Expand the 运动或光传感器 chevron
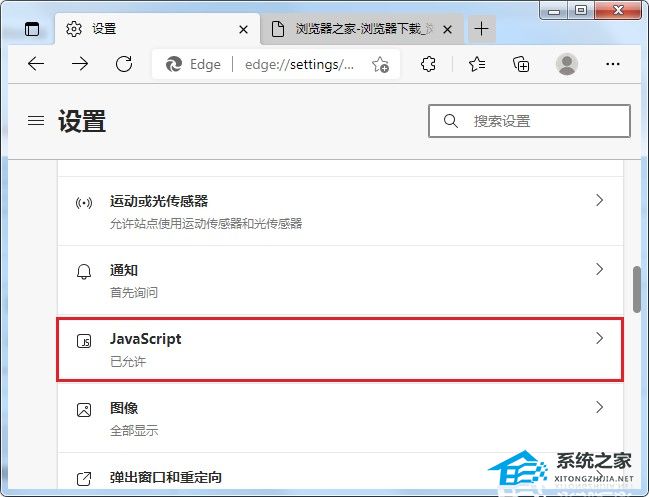The image size is (649, 497). (x=599, y=200)
